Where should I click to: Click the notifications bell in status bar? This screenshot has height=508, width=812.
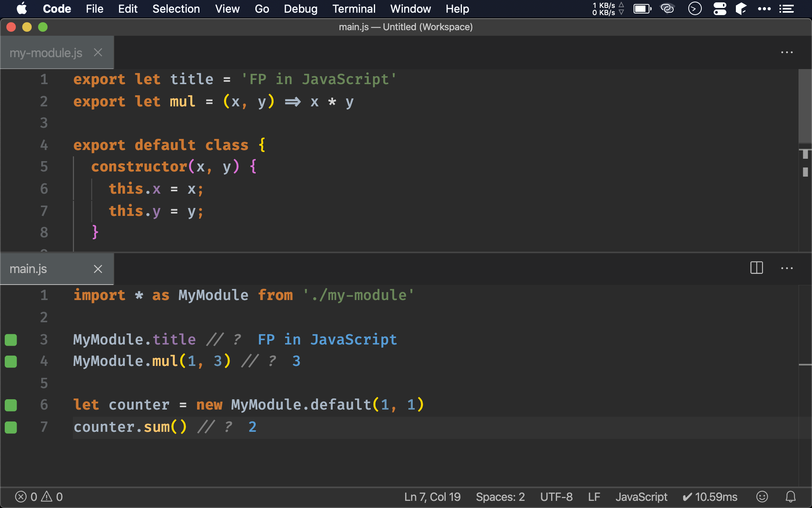[791, 496]
